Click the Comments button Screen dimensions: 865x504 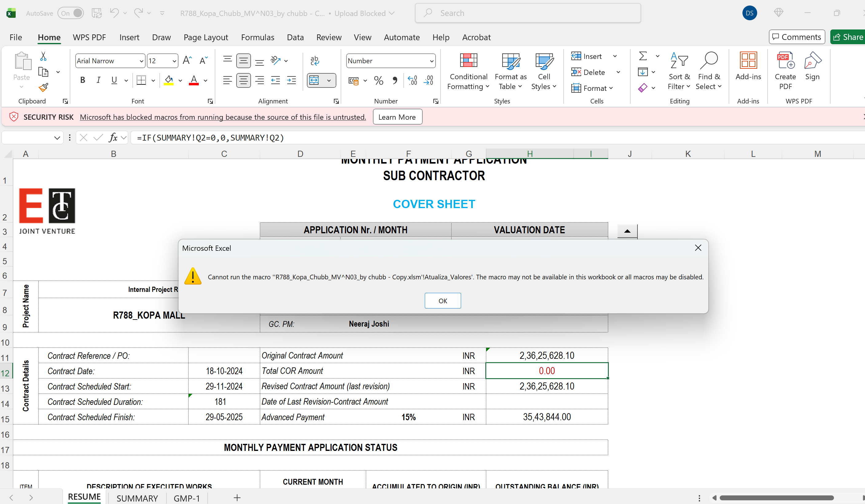pyautogui.click(x=797, y=37)
